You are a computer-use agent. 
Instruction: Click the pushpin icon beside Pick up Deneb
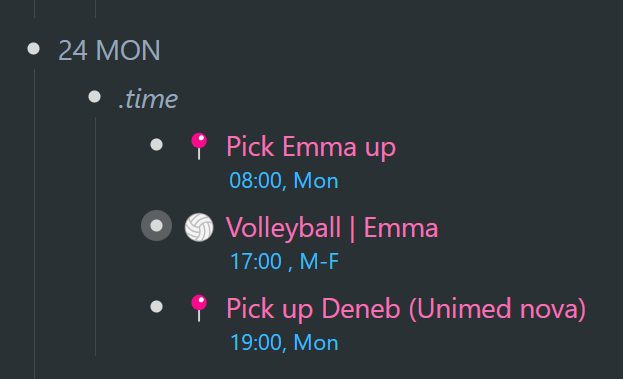[x=199, y=308]
